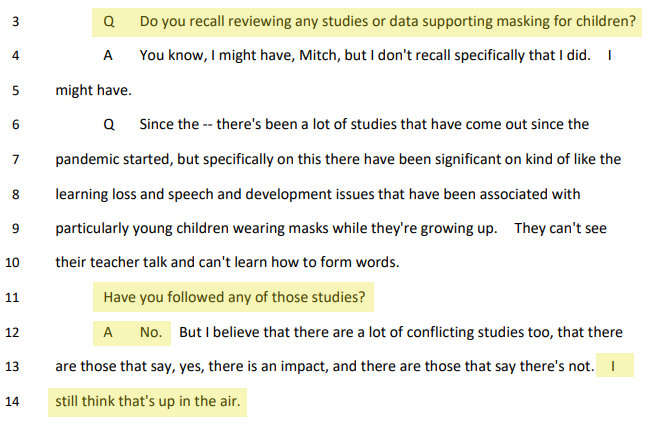
Task: Click 'might have.' text on line 5
Action: (x=93, y=90)
